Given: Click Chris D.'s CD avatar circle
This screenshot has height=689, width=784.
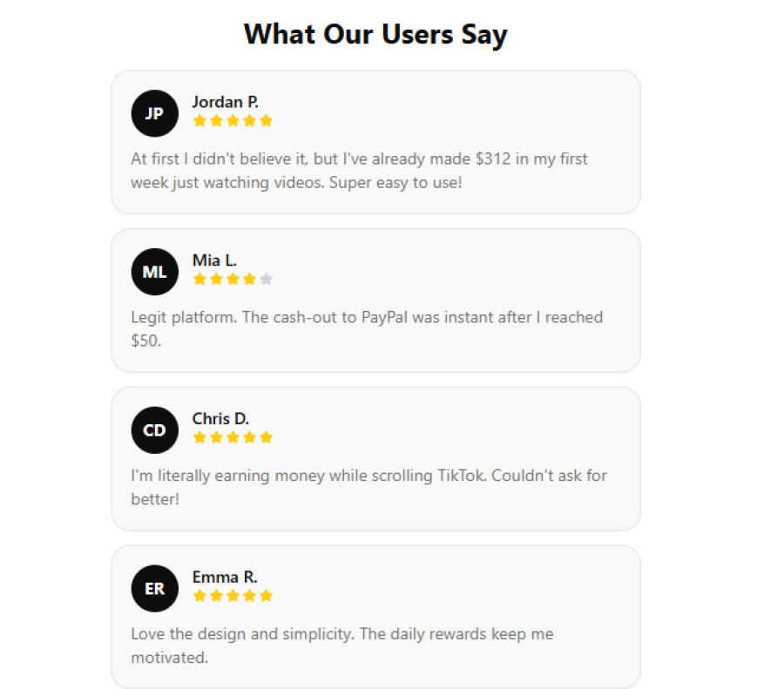Looking at the screenshot, I should 154,430.
